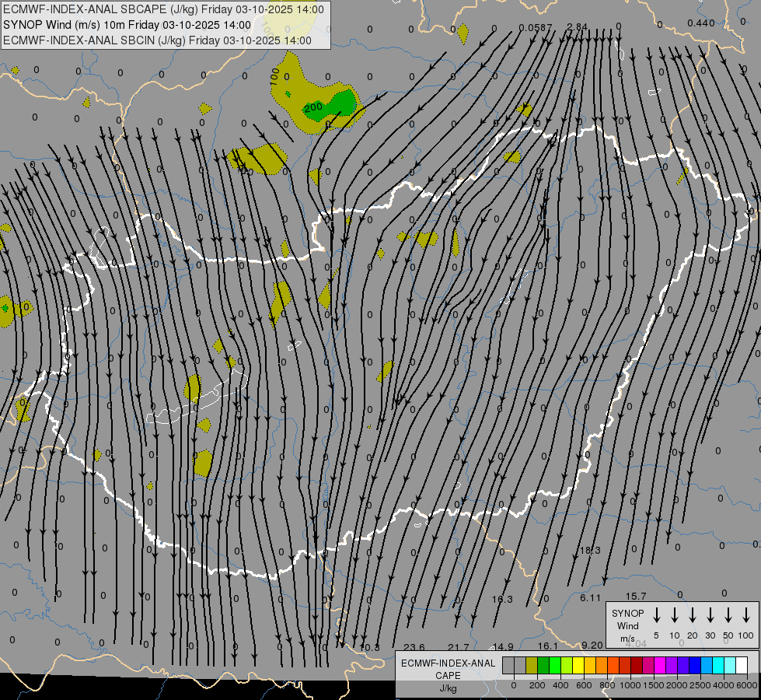Click the 5 m/s wind arrow in legend
761x700 pixels.
(657, 615)
